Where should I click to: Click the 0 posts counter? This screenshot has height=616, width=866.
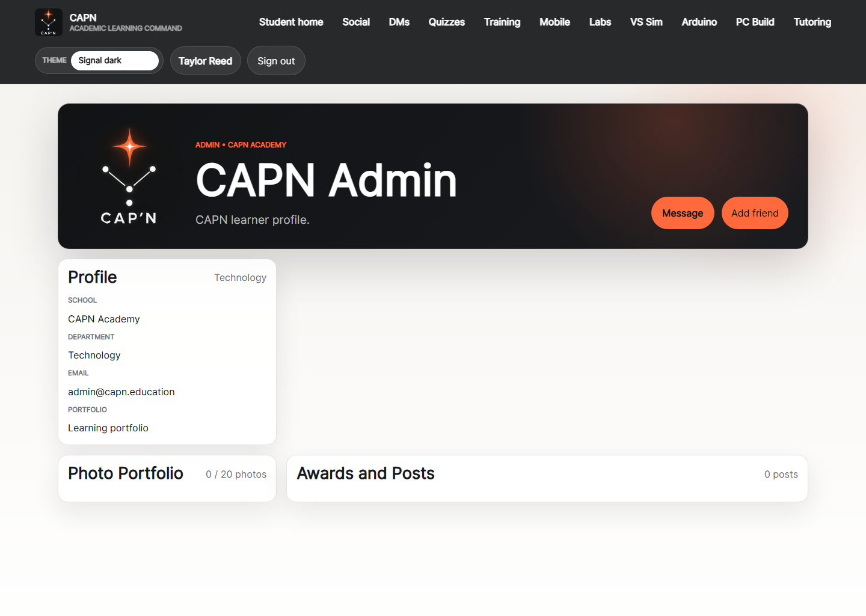tap(781, 474)
